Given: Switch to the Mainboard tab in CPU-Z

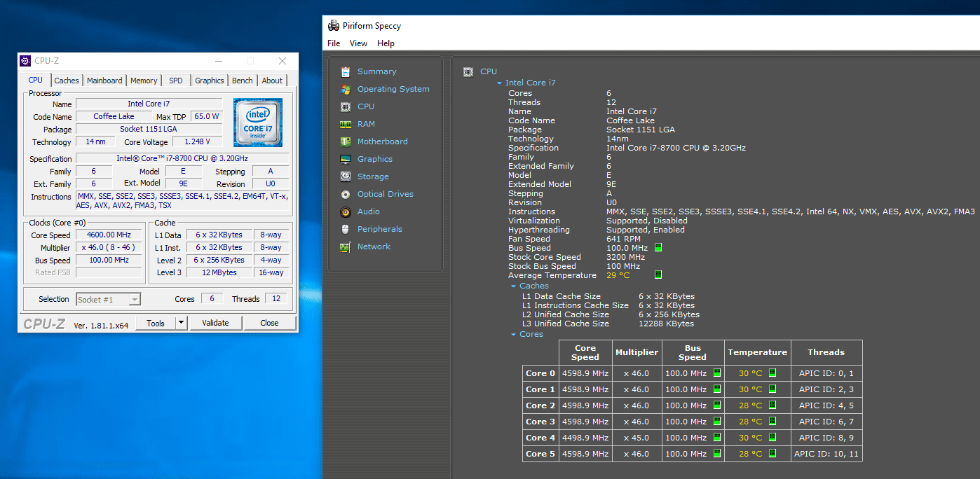Looking at the screenshot, I should (104, 81).
